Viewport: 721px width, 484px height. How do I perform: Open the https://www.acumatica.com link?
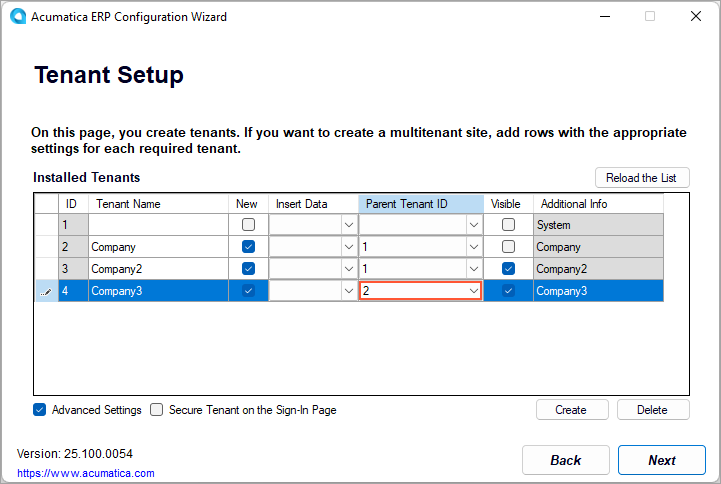coord(86,473)
